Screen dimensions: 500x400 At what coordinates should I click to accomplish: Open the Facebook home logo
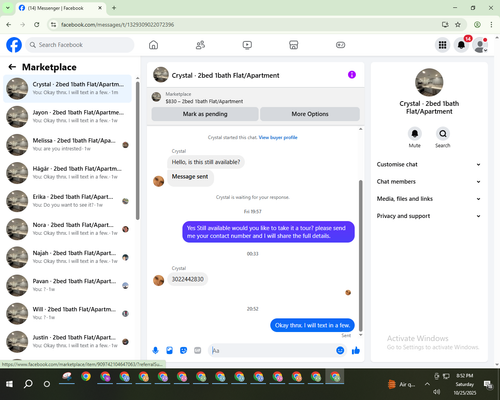(x=14, y=45)
